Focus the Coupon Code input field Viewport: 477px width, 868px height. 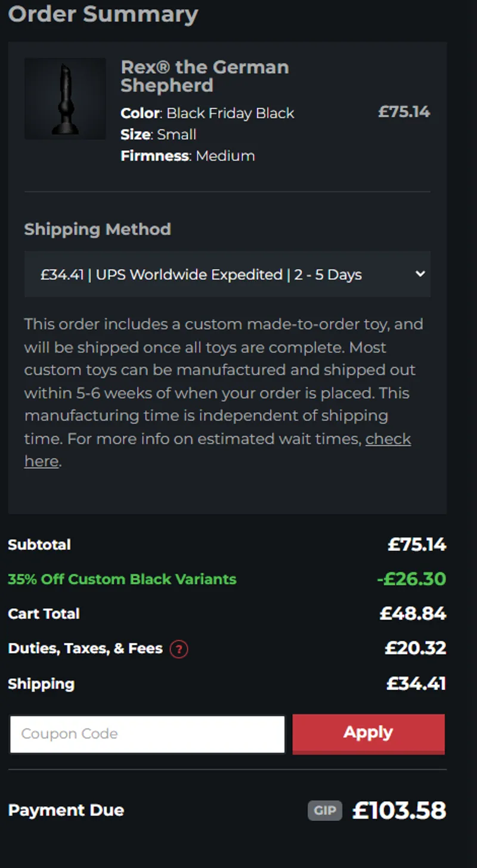[x=147, y=734]
